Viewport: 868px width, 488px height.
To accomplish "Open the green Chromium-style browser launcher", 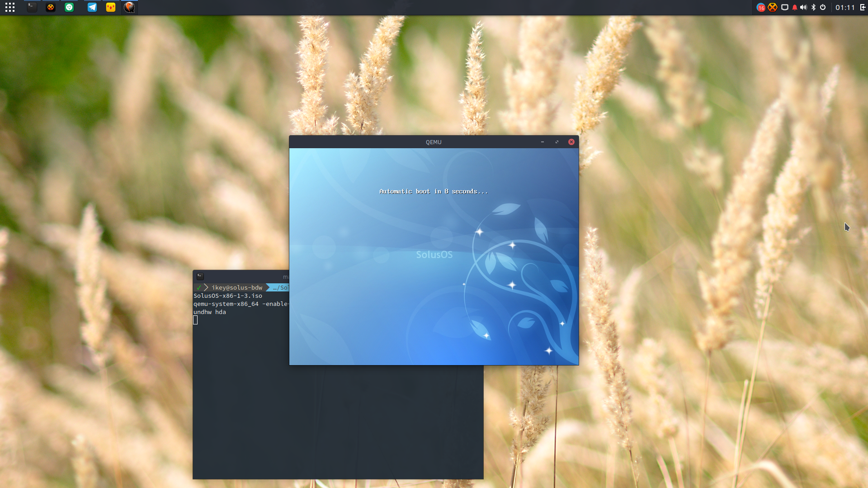I will click(69, 7).
